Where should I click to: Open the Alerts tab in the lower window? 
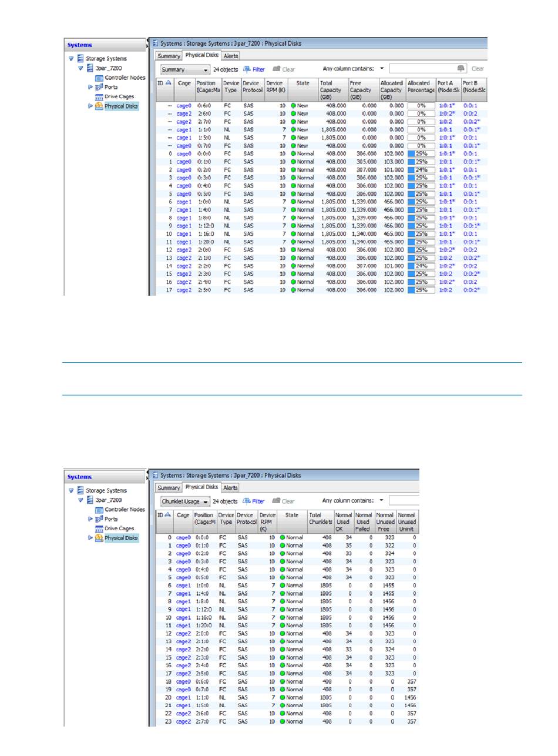231,488
